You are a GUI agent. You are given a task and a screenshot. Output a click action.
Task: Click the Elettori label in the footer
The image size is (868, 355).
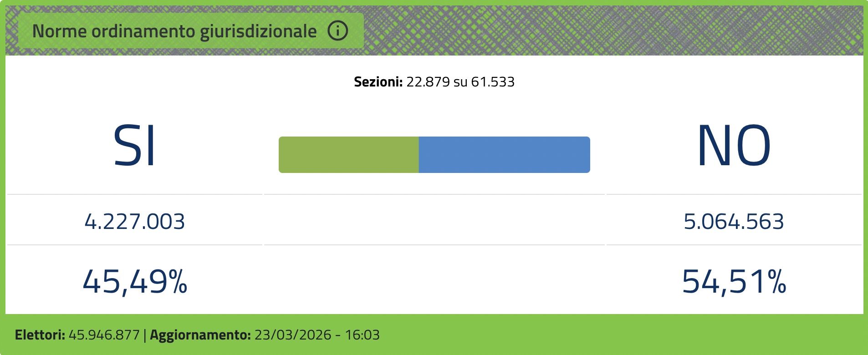[x=40, y=335]
